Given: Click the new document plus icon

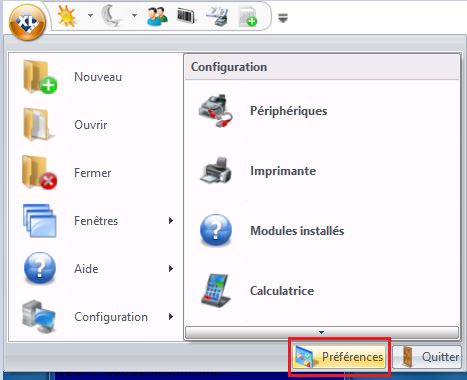Looking at the screenshot, I should coord(248,17).
